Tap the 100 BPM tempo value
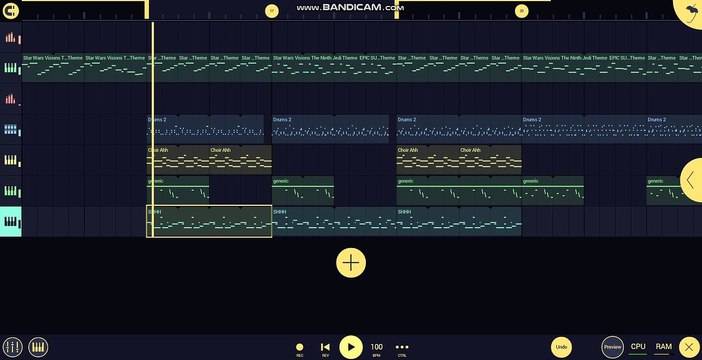The height and width of the screenshot is (360, 702). (377, 349)
